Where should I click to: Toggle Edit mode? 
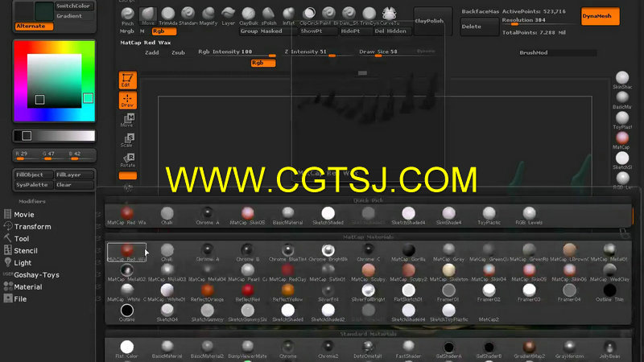coord(127,80)
